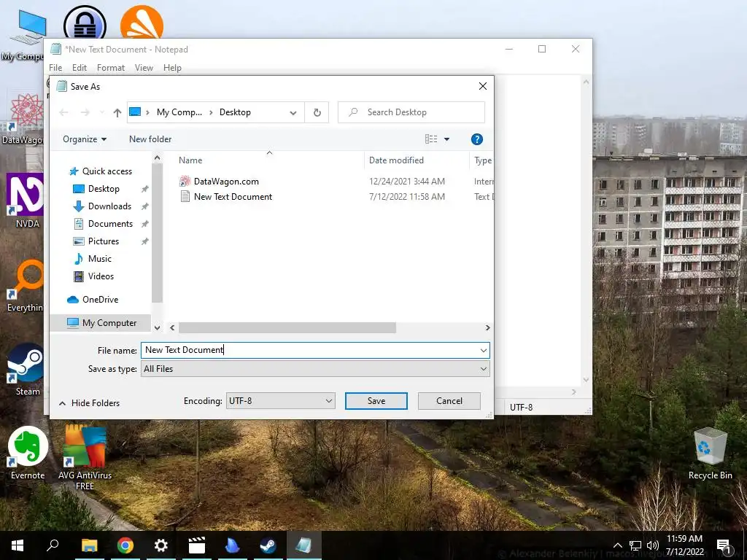Image resolution: width=747 pixels, height=560 pixels.
Task: Click Search Desktop box
Action: 411,112
